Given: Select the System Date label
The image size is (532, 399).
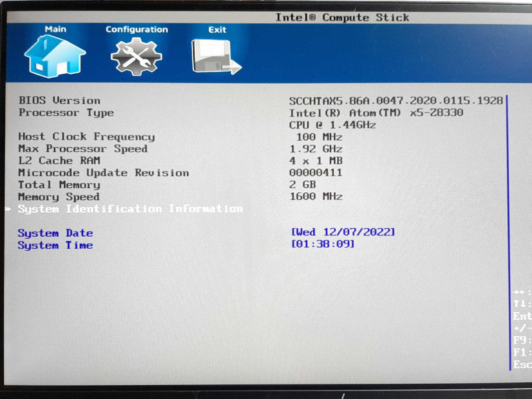Looking at the screenshot, I should coord(55,233).
